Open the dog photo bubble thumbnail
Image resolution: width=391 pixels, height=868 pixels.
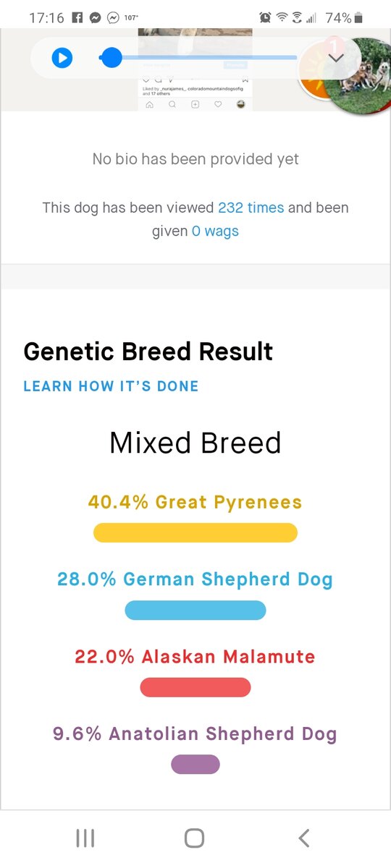pyautogui.click(x=357, y=76)
